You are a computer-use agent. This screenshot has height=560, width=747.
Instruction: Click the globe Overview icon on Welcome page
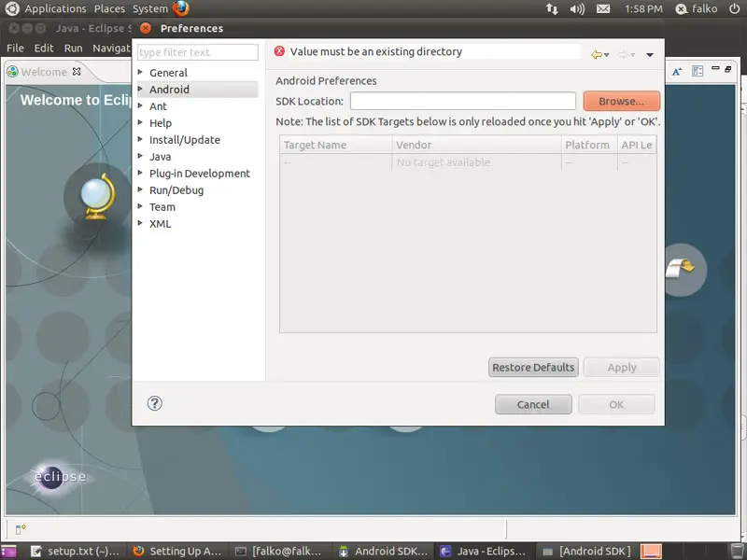(97, 196)
